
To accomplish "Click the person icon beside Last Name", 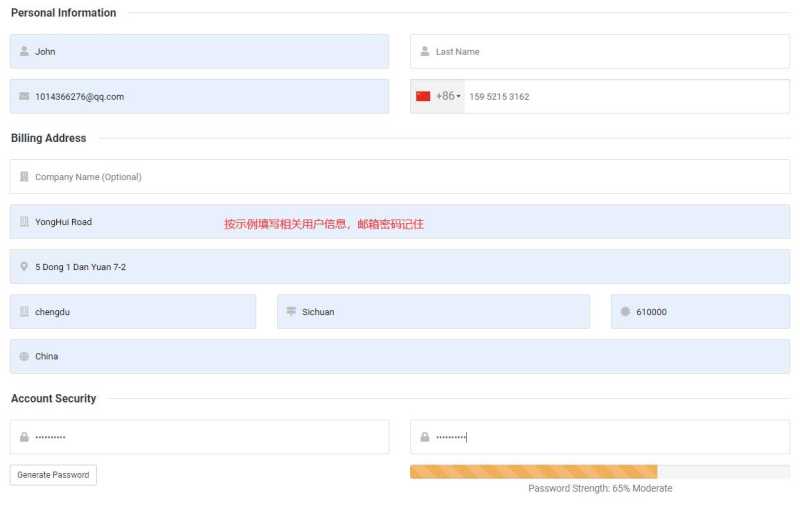I will pos(424,51).
